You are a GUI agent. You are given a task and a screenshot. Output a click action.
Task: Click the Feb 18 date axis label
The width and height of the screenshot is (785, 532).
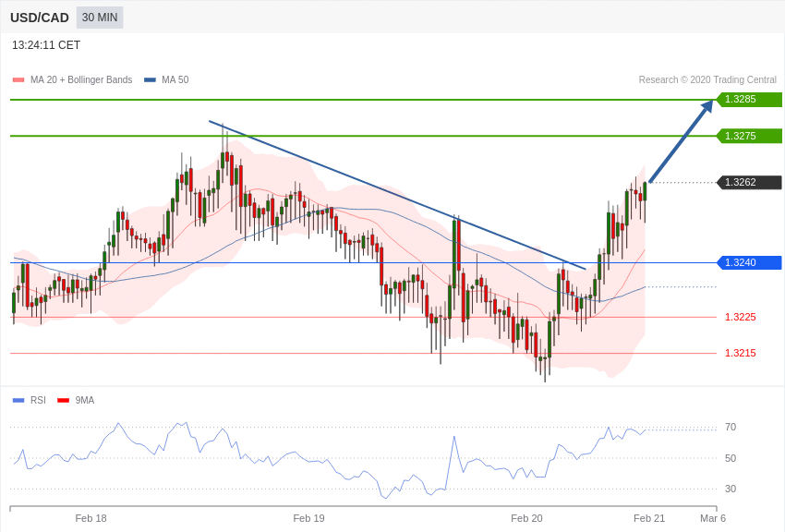pyautogui.click(x=91, y=518)
